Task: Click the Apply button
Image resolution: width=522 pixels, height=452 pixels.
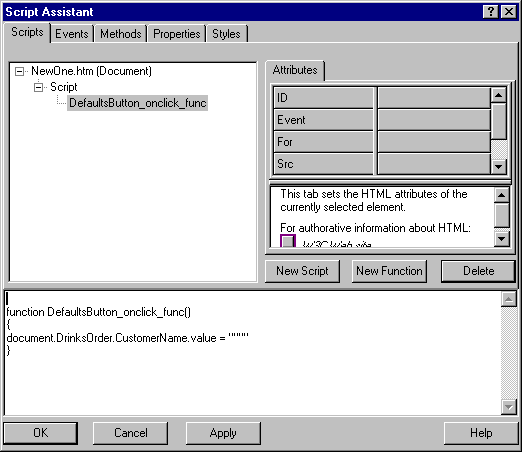Action: click(x=223, y=433)
